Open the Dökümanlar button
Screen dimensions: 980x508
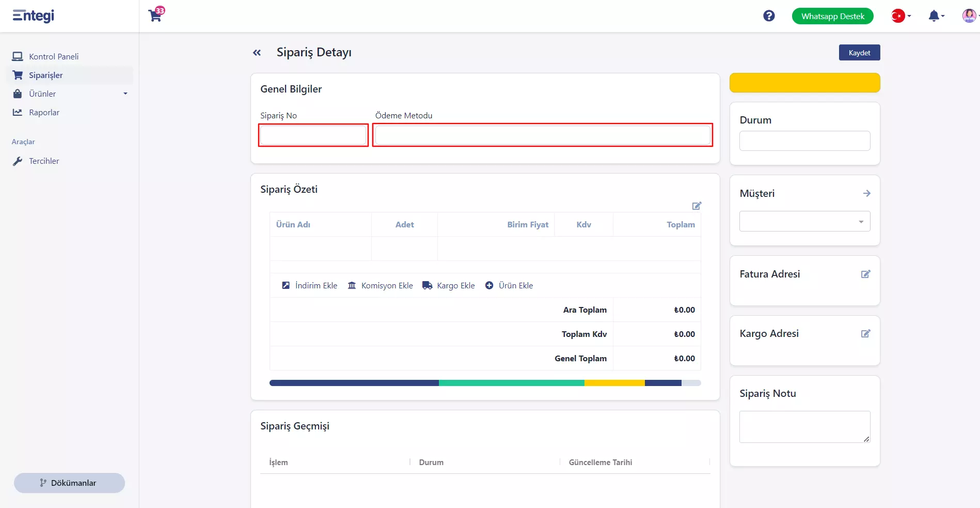[69, 483]
